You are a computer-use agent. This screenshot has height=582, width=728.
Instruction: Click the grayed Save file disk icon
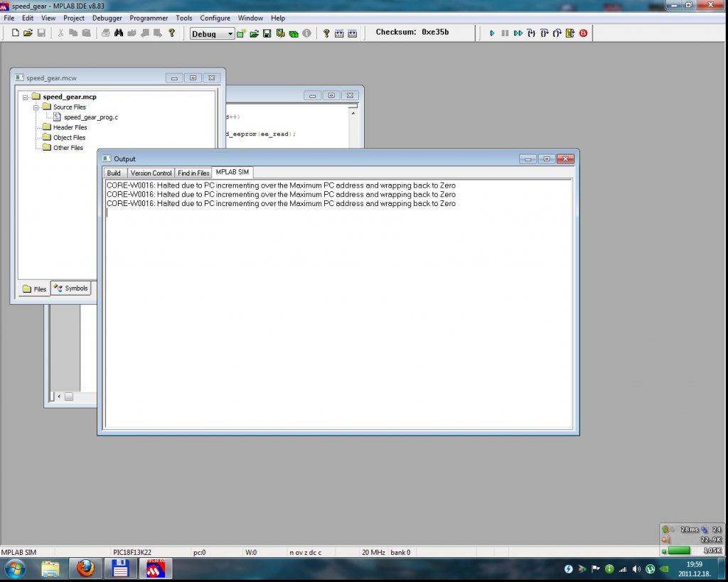point(41,33)
